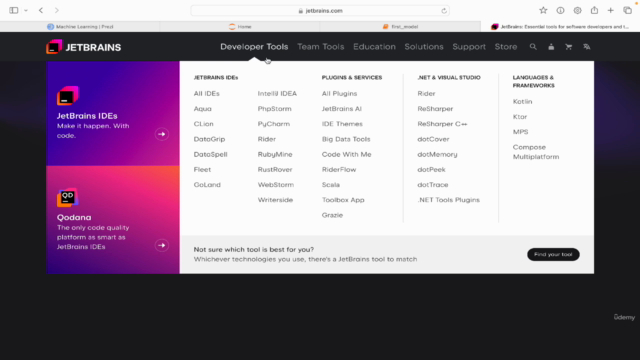
Task: Switch to Machine Learning Prezi tab
Action: coord(80,27)
